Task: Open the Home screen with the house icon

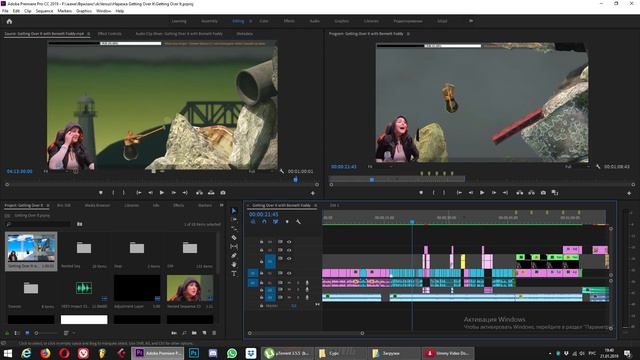Action: [9, 21]
